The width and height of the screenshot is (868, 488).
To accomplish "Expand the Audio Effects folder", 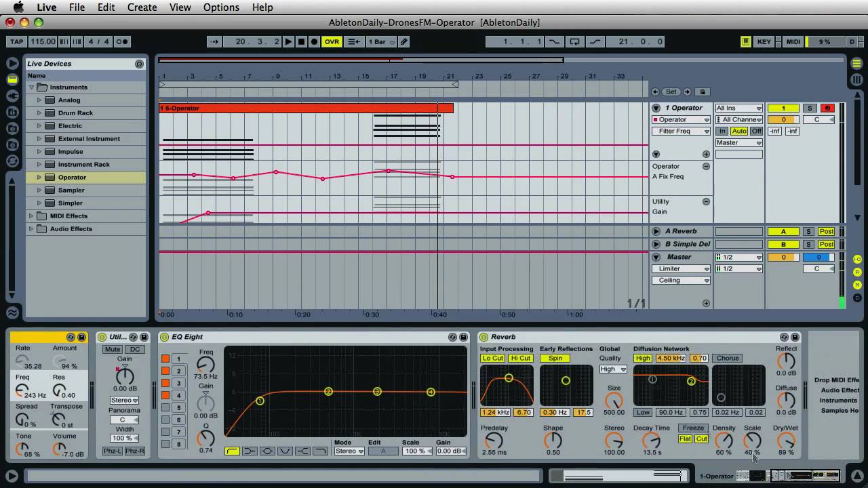I will (31, 229).
